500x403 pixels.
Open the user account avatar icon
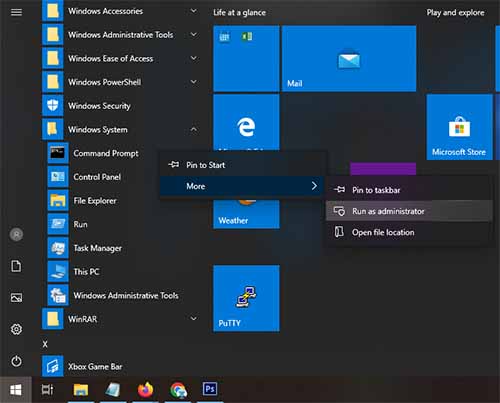pos(16,234)
